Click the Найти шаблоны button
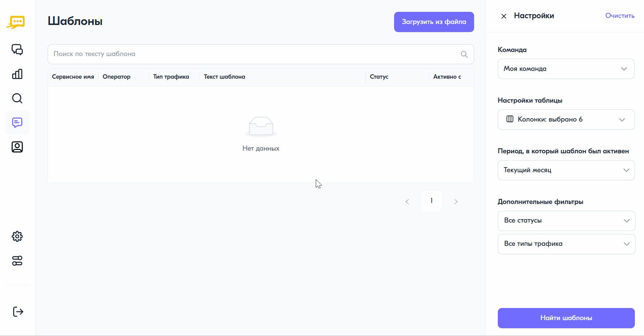This screenshot has width=644, height=336. [x=566, y=318]
